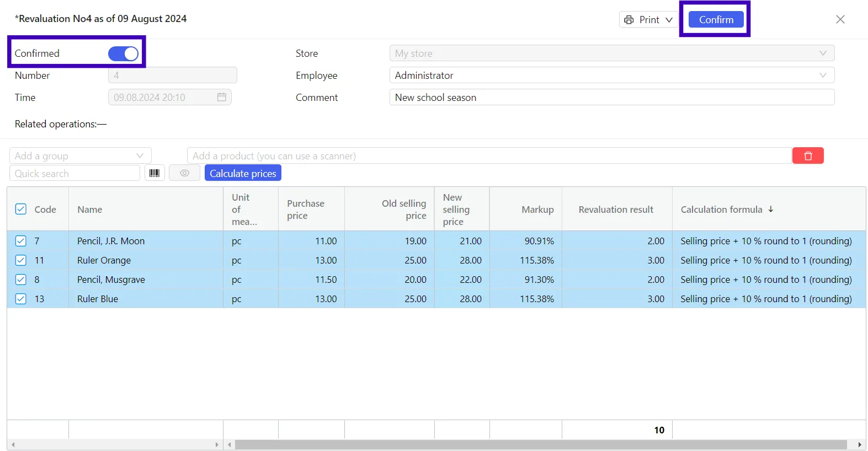868x451 pixels.
Task: Click left arrow of the frozen columns scrollbar
Action: (x=13, y=444)
